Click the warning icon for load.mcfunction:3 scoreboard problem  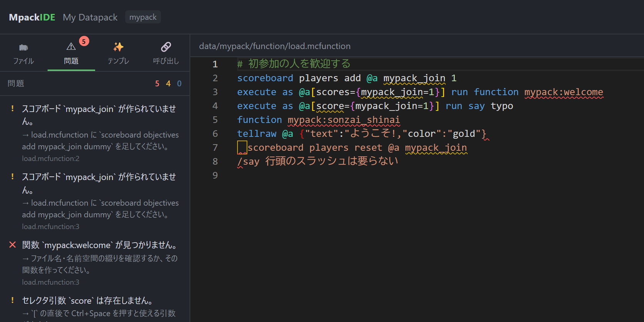tap(12, 177)
